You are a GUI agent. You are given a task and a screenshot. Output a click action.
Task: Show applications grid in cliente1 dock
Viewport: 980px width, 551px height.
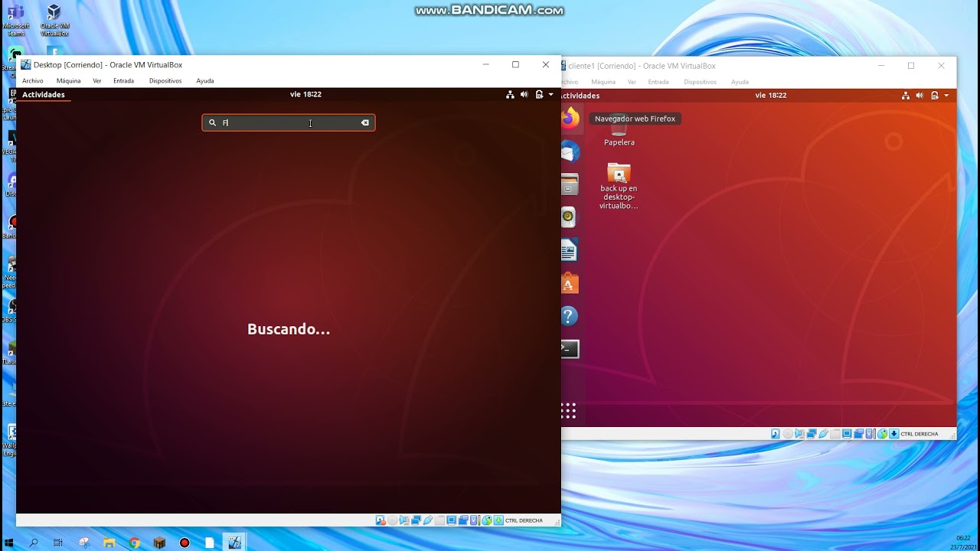tap(568, 412)
